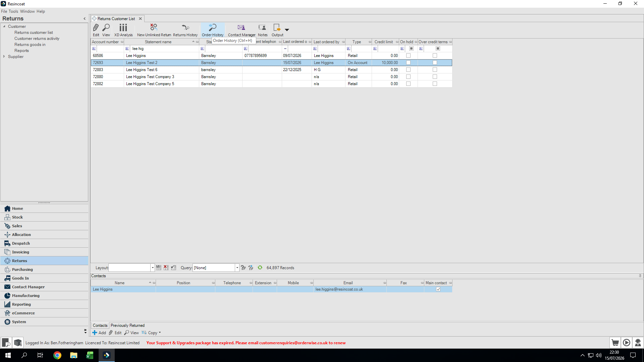
Task: Select row Lee Higgins Test Company 3
Action: [271, 77]
